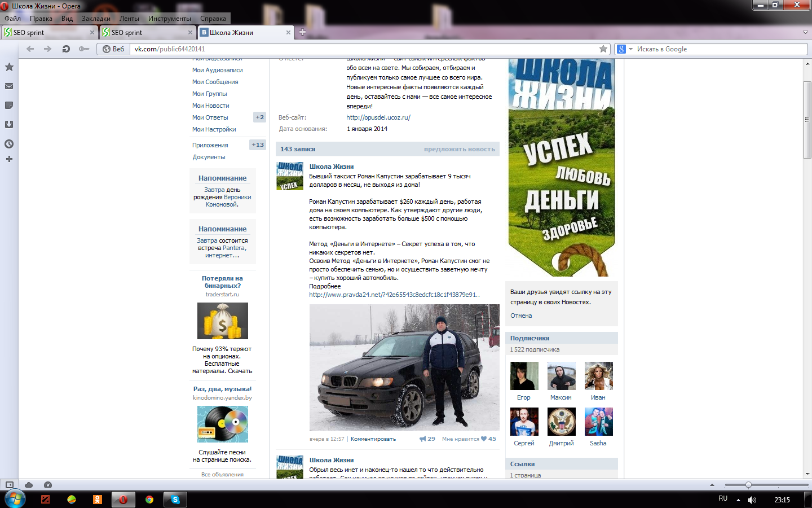Expand the search engine dropdown arrow
Screen dimensions: 812x508
[x=630, y=49]
